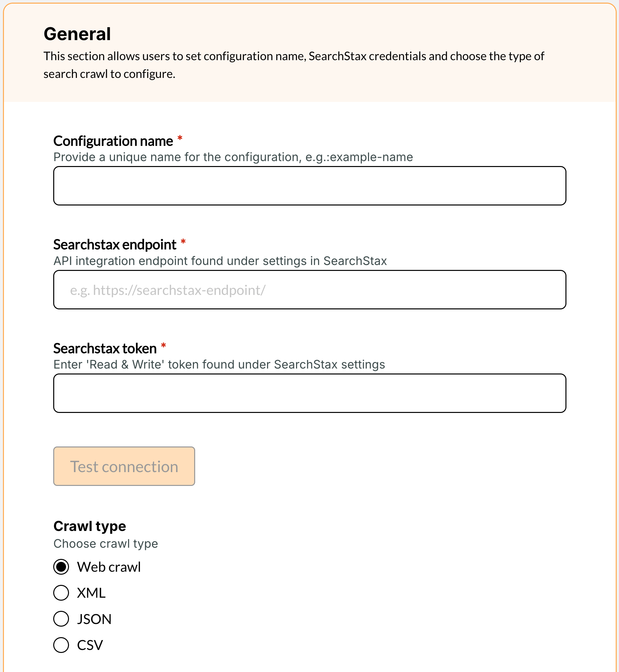Screen dimensions: 619x672
Task: Click the red asterisk beside Configuration name
Action: click(x=180, y=138)
